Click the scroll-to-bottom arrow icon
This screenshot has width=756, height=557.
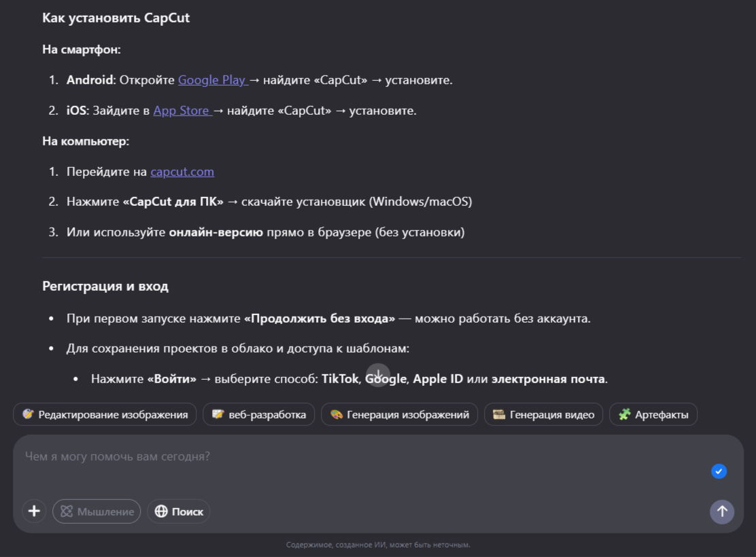[379, 375]
